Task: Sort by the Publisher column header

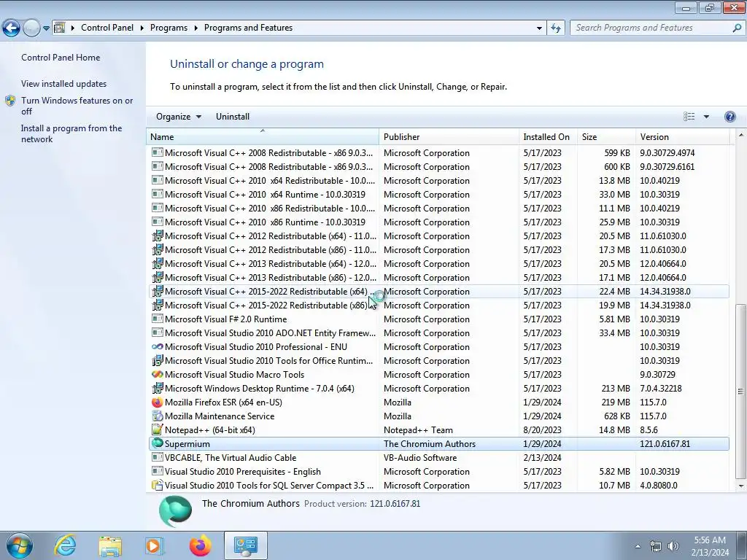Action: pyautogui.click(x=449, y=137)
